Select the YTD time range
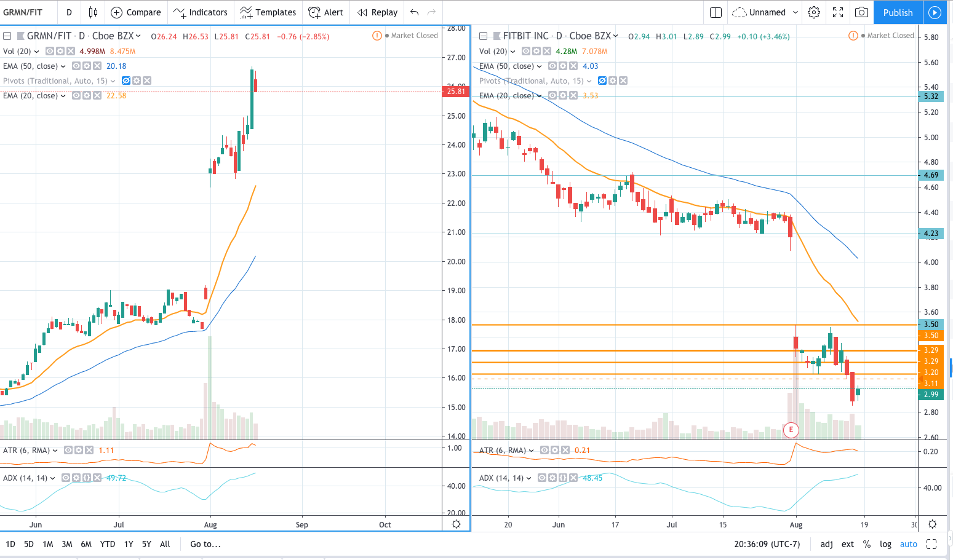Screen dimensions: 953x560 click(x=108, y=544)
